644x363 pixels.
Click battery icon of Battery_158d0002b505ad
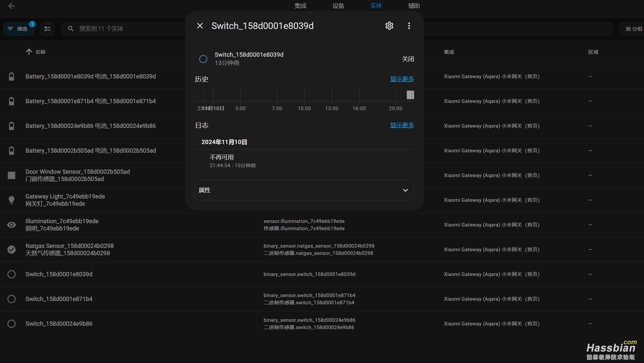(12, 151)
